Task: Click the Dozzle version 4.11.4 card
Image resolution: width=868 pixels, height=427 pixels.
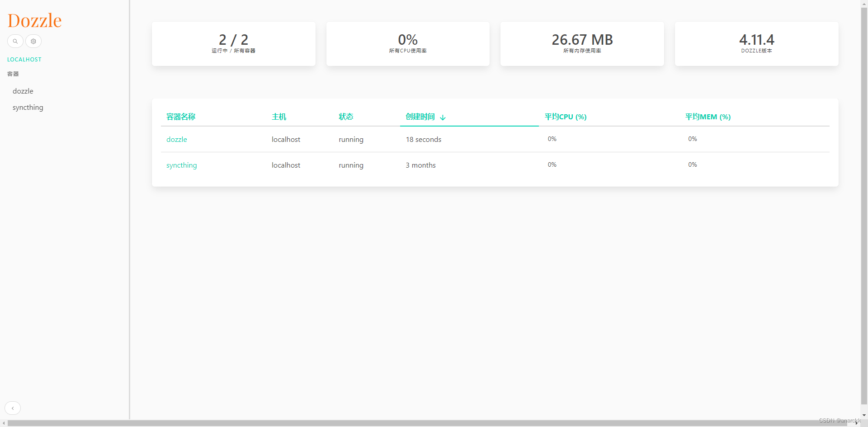Action: [x=756, y=43]
